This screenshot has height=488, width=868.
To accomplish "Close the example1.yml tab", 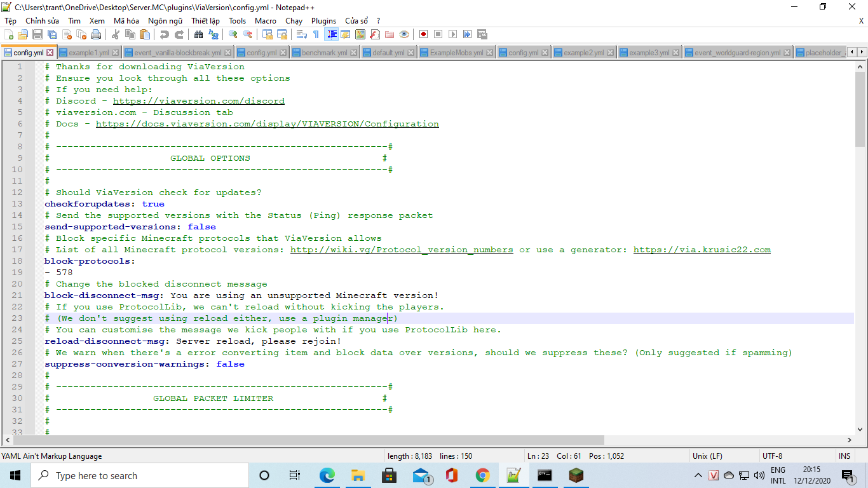I will pos(115,53).
